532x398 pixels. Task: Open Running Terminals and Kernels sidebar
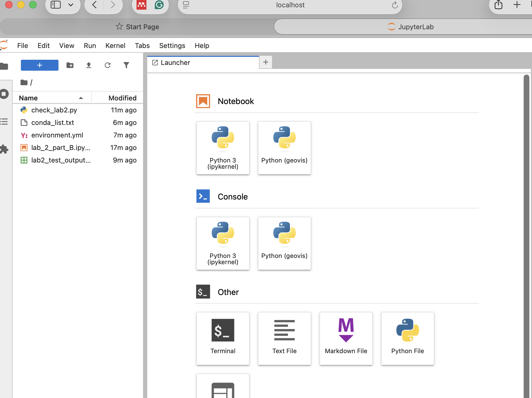click(4, 94)
